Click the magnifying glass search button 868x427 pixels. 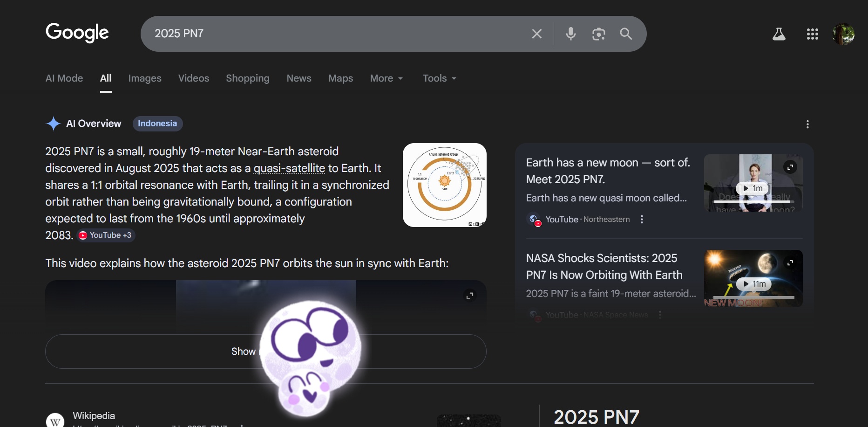[x=626, y=34]
